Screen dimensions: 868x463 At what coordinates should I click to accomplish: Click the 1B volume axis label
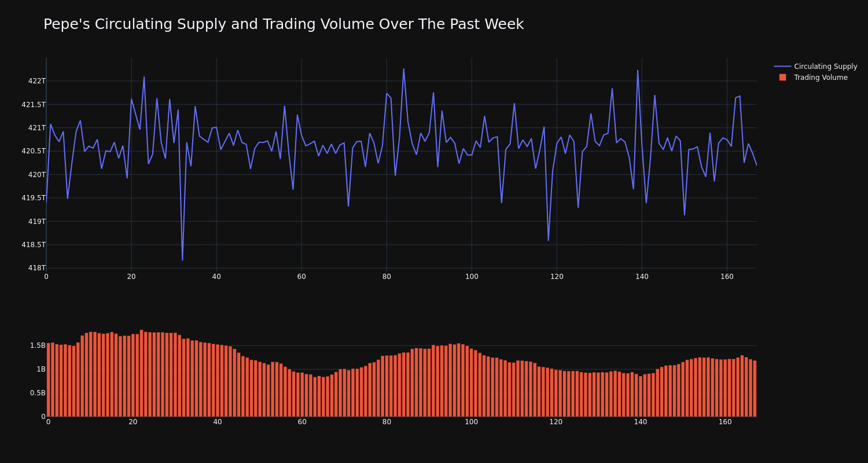click(41, 369)
